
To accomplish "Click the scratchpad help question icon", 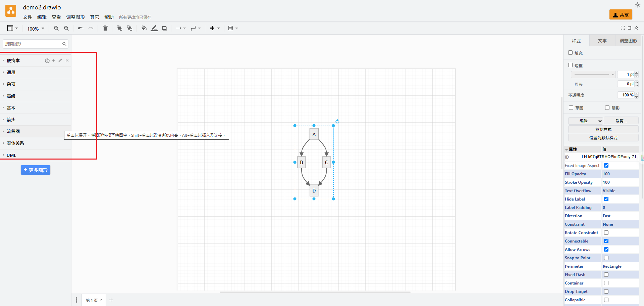I will 47,61.
